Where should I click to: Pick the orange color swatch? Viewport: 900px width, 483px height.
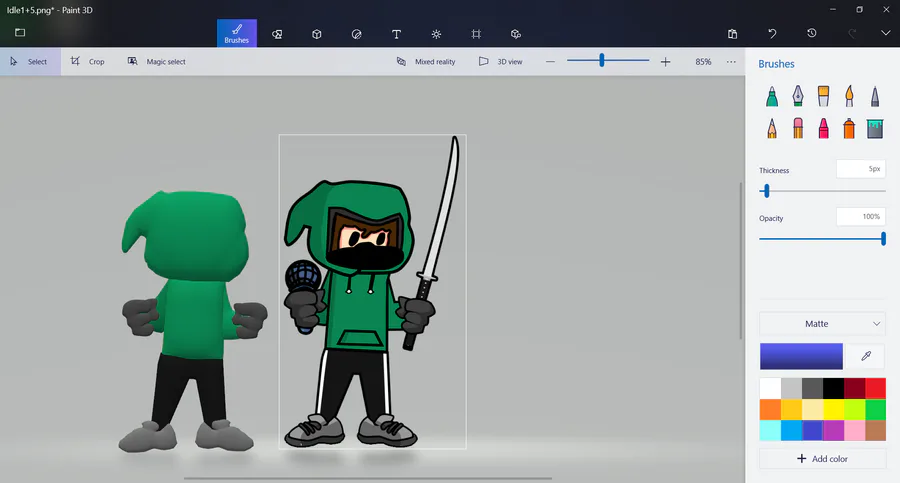[770, 409]
